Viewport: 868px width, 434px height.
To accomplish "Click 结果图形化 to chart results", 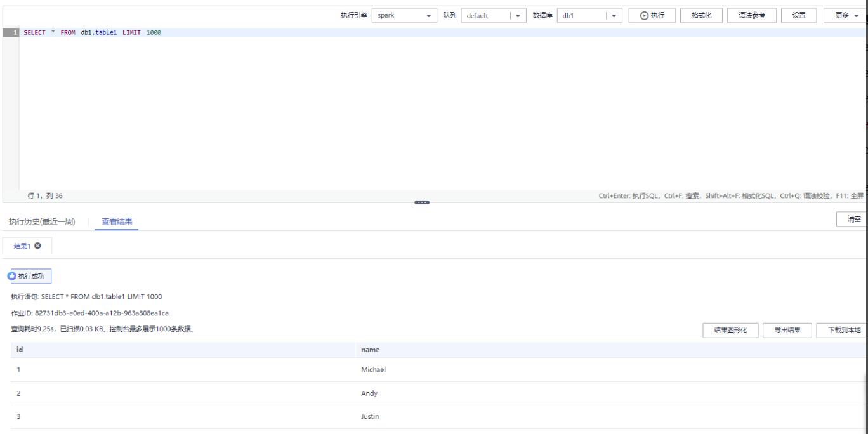I will (x=730, y=330).
